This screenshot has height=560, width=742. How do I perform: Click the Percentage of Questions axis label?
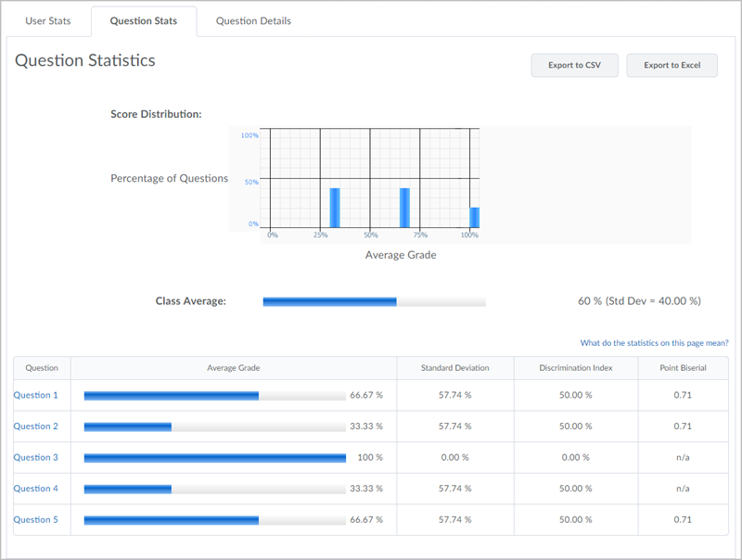tap(170, 178)
